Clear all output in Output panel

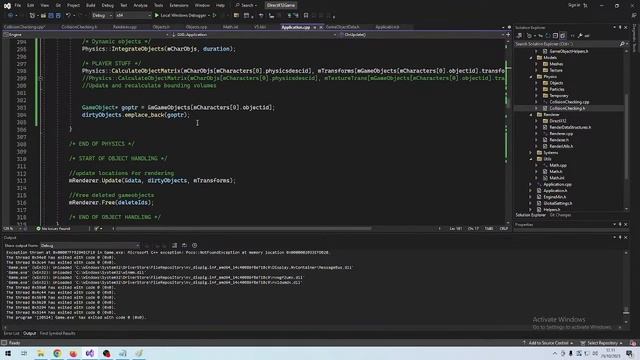[175, 245]
